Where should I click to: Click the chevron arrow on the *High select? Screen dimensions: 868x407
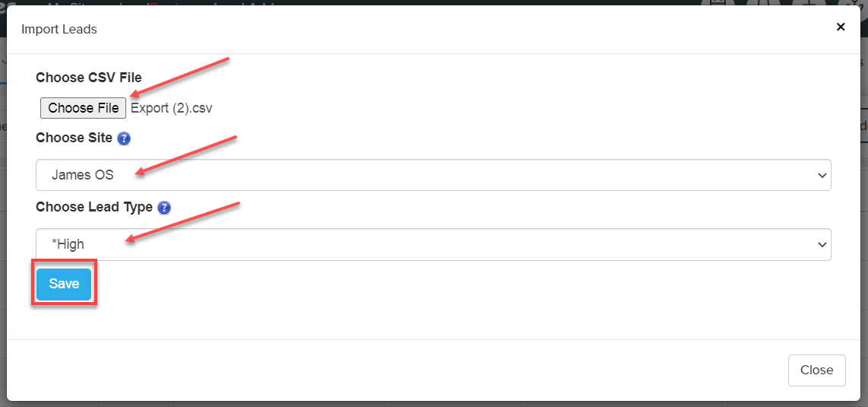(x=822, y=245)
